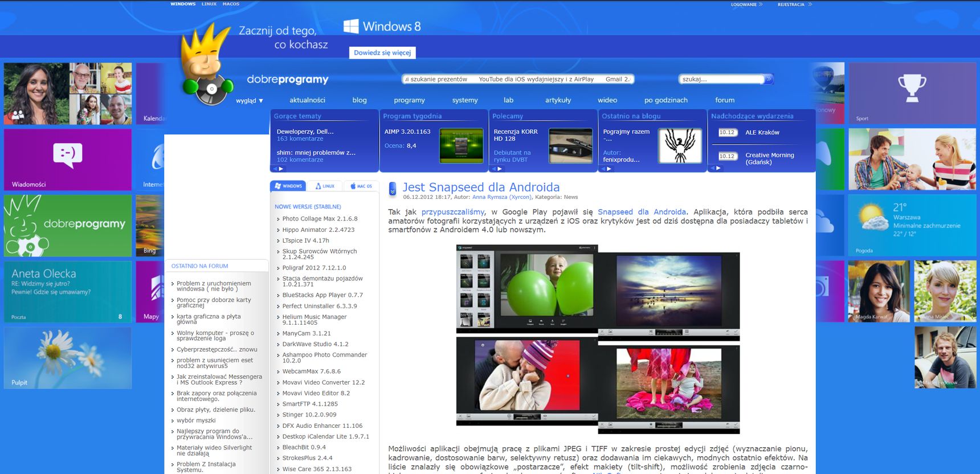The width and height of the screenshot is (980, 474).
Task: Click the news ticker headline bar
Action: click(518, 79)
